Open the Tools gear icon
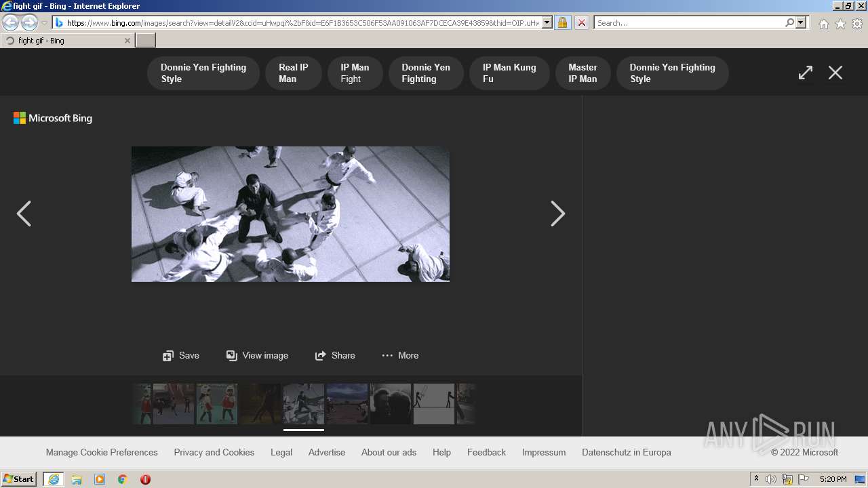The width and height of the screenshot is (868, 488). [x=857, y=24]
